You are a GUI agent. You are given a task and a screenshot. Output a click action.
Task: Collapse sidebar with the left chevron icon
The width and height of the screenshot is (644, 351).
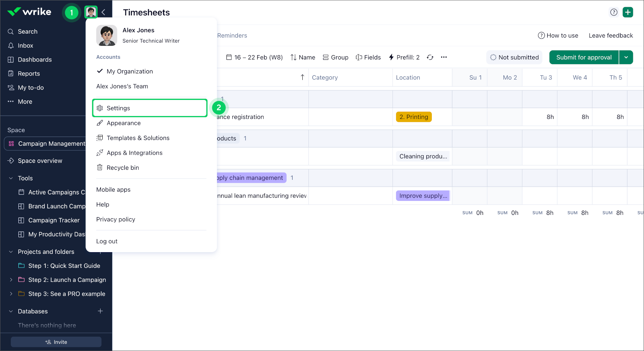(x=103, y=13)
